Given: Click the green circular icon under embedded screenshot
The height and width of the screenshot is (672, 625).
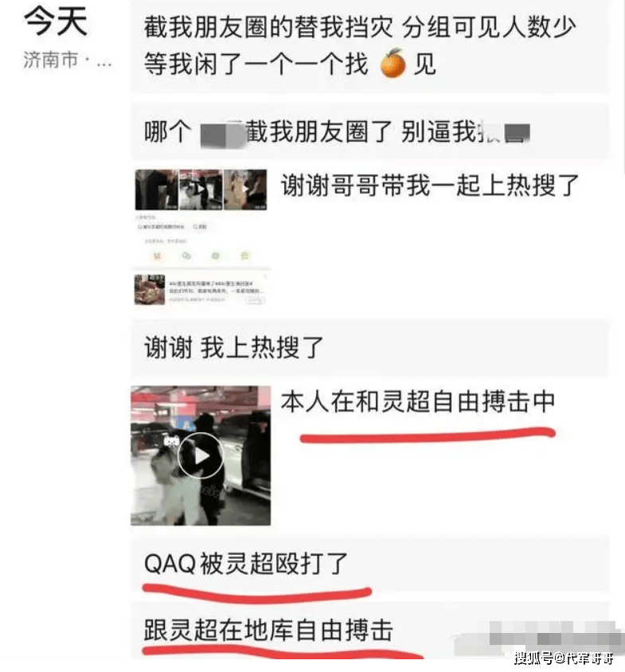Looking at the screenshot, I should coord(215,256).
